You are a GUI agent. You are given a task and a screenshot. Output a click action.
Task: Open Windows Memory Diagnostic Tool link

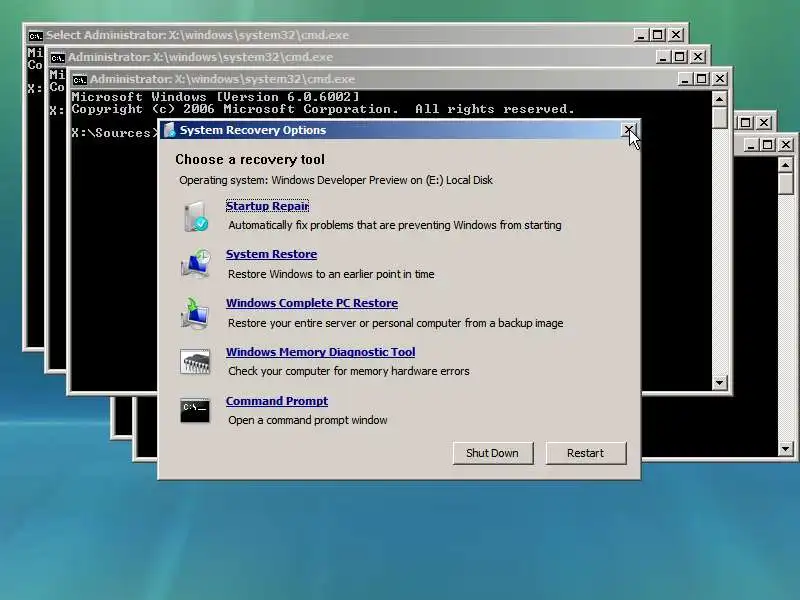pos(320,352)
